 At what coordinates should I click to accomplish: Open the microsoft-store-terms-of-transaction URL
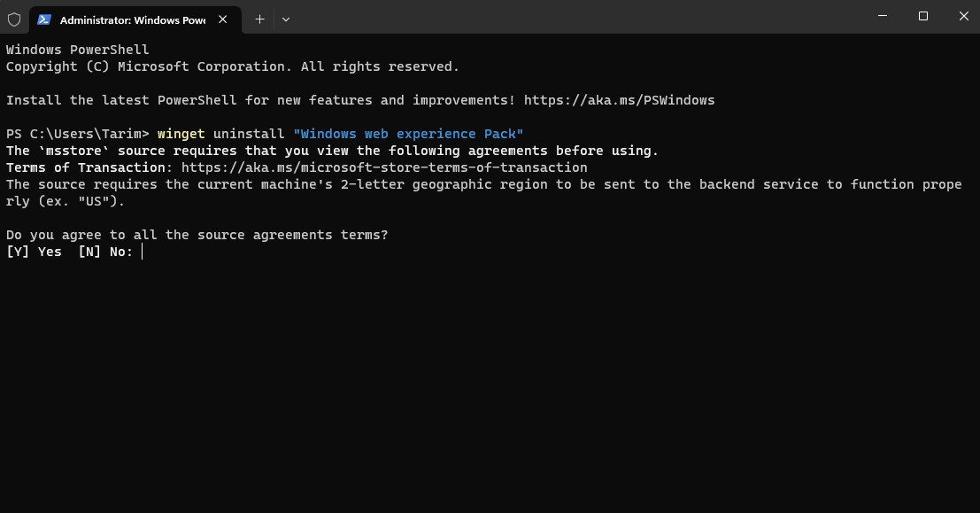pyautogui.click(x=384, y=167)
